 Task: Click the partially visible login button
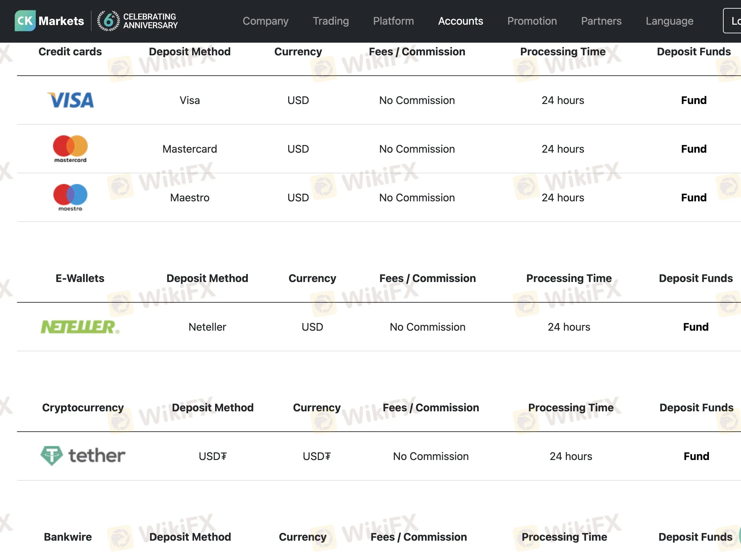[x=732, y=21]
